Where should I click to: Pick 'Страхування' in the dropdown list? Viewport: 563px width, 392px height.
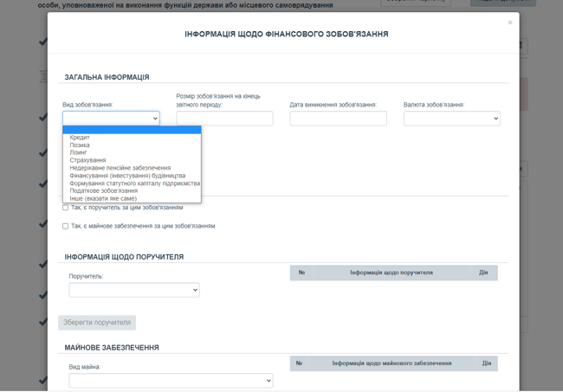tap(87, 161)
